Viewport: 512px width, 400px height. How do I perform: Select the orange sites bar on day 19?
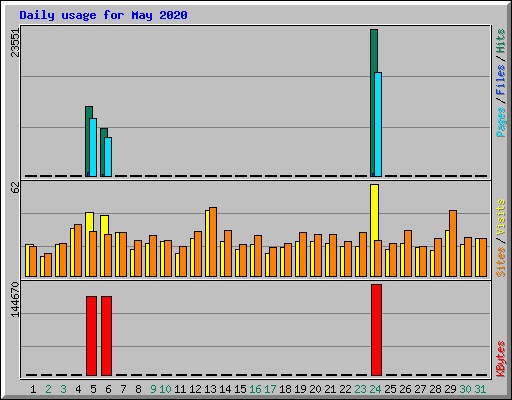(303, 254)
